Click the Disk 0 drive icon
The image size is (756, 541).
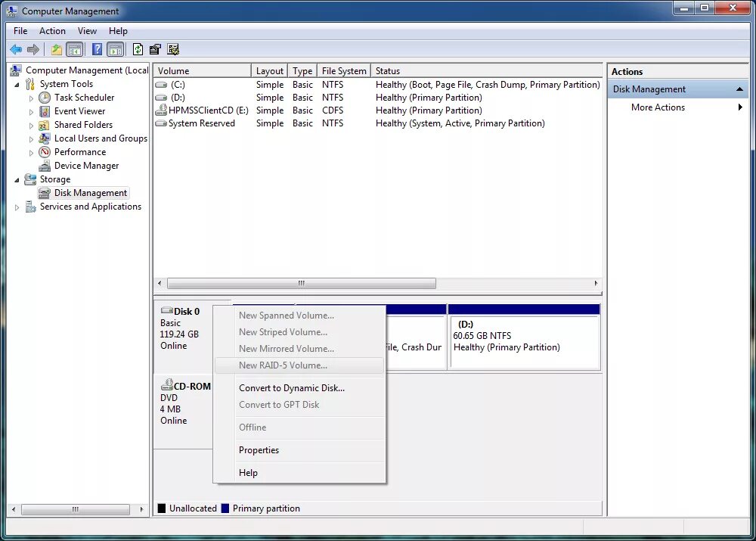tap(167, 310)
